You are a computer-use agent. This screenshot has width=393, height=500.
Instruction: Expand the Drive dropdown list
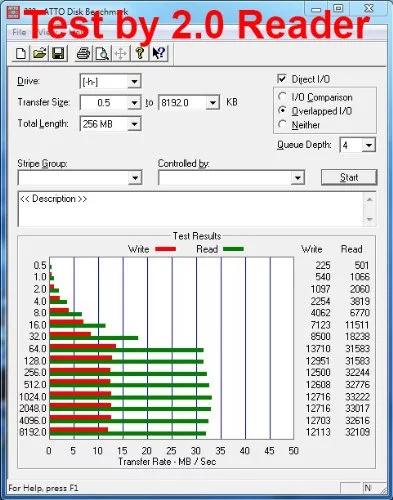pos(134,82)
